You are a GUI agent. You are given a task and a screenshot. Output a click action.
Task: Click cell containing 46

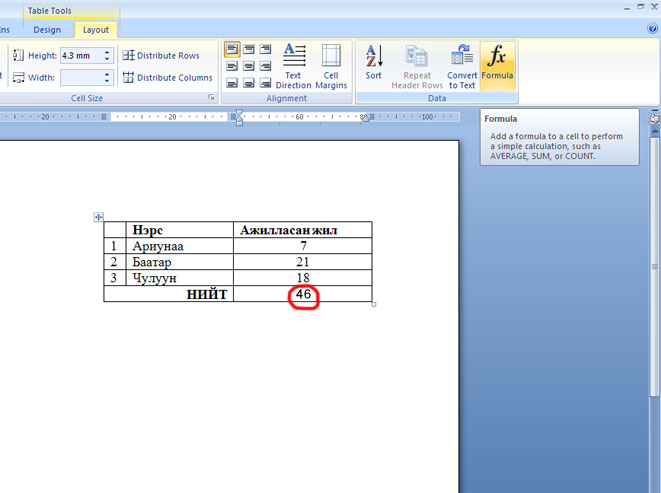tap(303, 294)
